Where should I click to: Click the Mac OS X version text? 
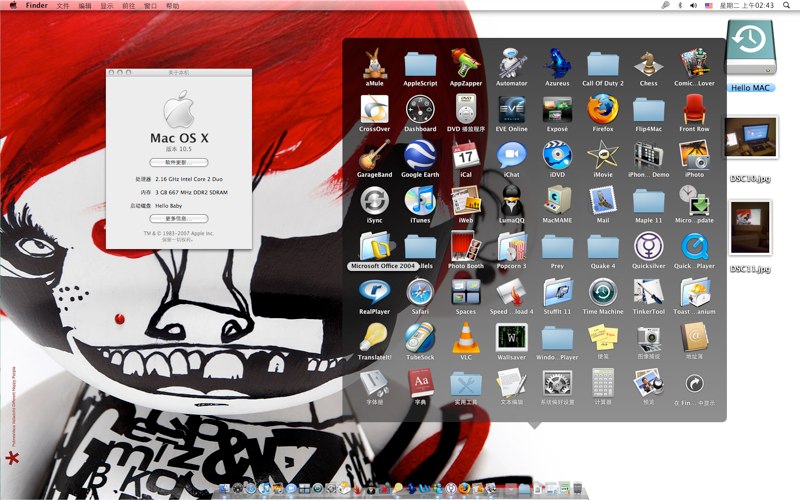[179, 149]
